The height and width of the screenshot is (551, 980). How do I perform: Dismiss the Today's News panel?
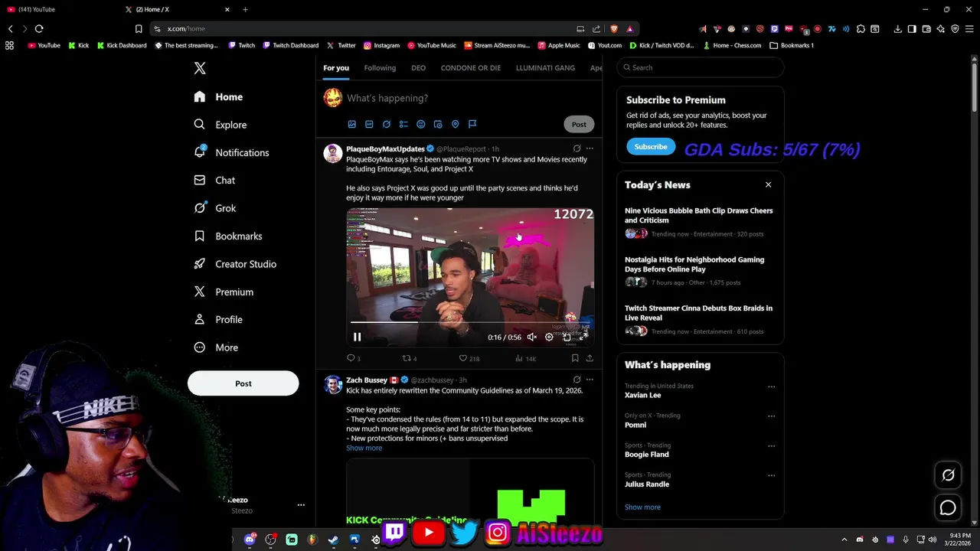point(768,184)
